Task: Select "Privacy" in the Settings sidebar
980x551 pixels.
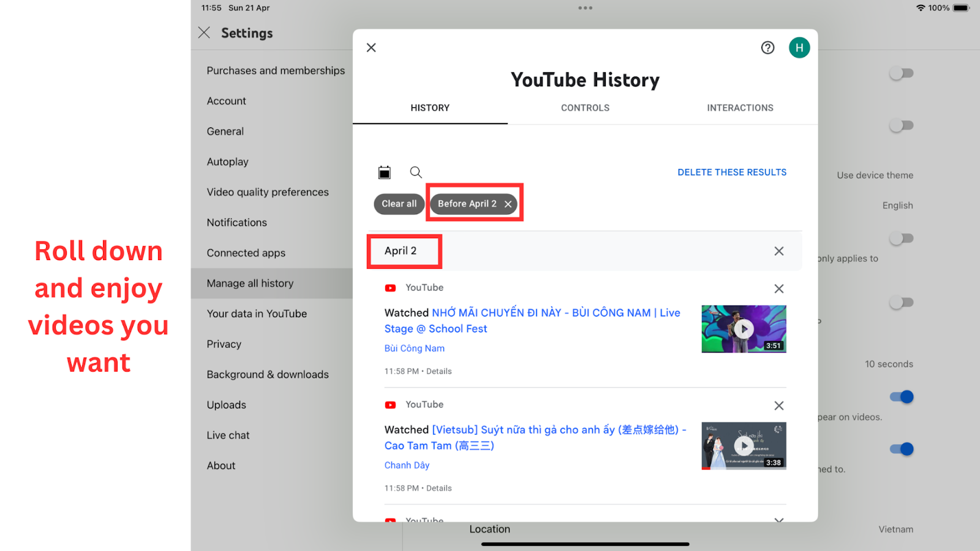Action: tap(224, 344)
